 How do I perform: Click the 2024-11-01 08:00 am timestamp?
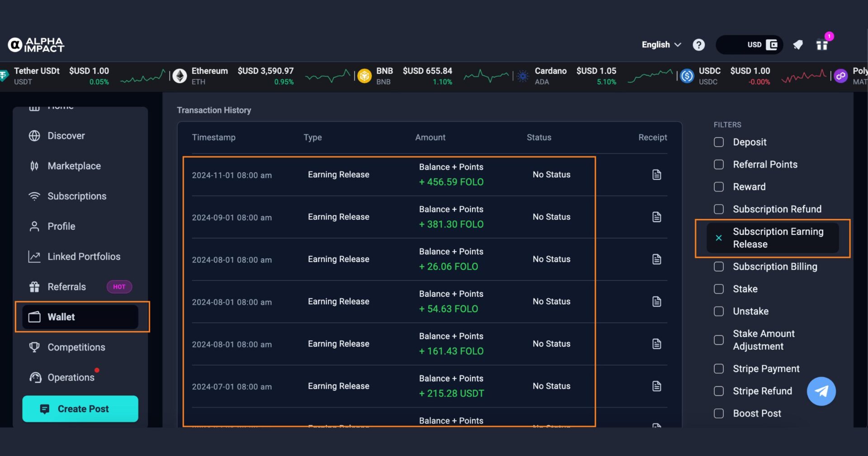tap(232, 175)
